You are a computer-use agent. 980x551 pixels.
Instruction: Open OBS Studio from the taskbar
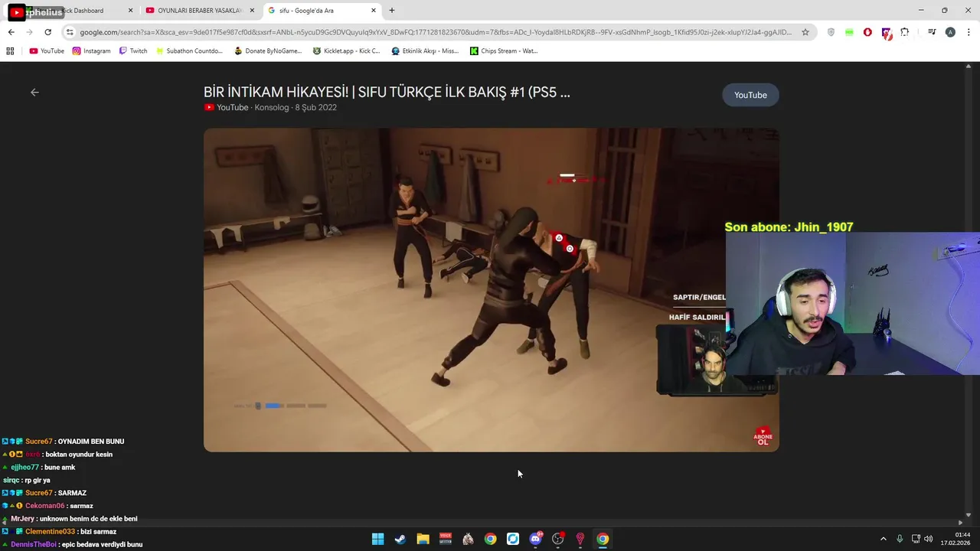pos(558,539)
